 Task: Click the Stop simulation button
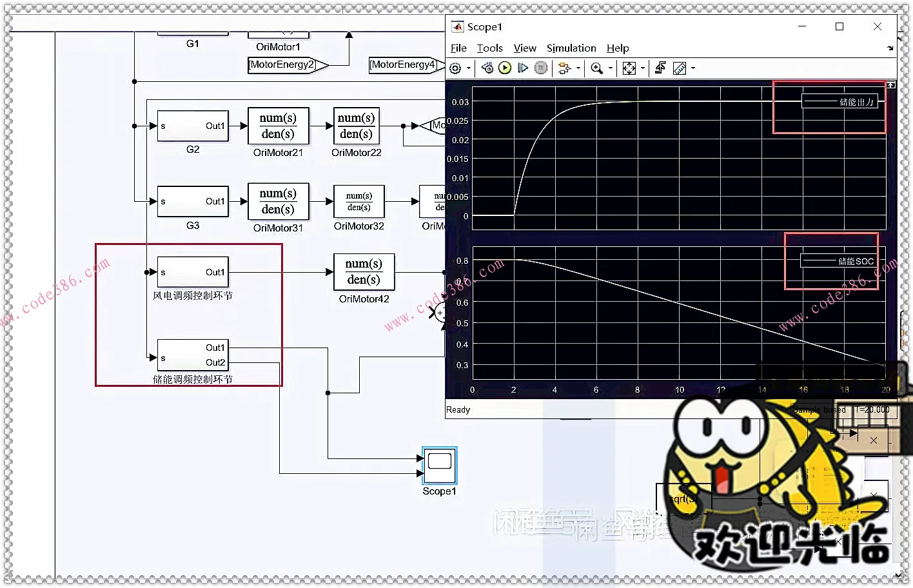[542, 68]
